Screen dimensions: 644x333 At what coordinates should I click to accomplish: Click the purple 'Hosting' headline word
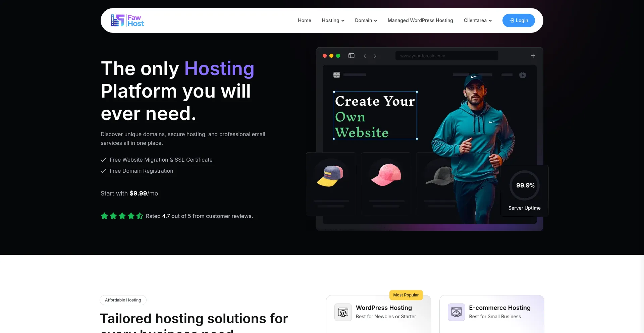(219, 69)
